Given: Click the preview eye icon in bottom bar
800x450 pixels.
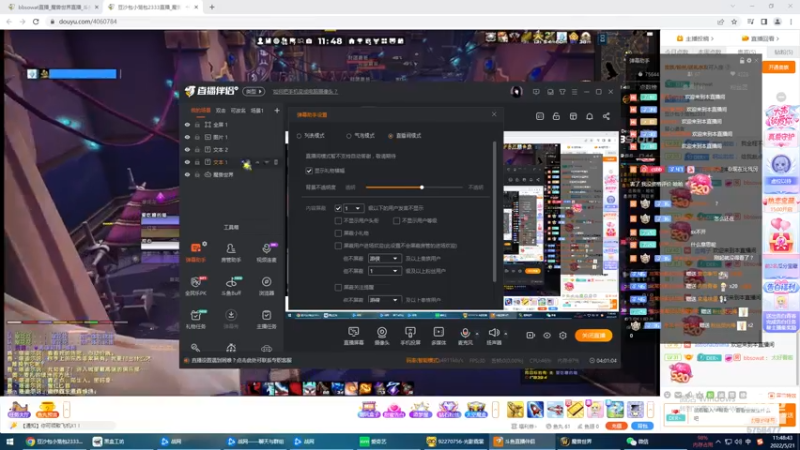Looking at the screenshot, I should (547, 335).
